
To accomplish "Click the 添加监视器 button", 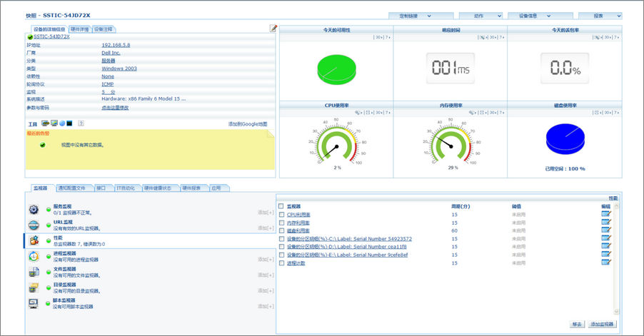I will 602,324.
